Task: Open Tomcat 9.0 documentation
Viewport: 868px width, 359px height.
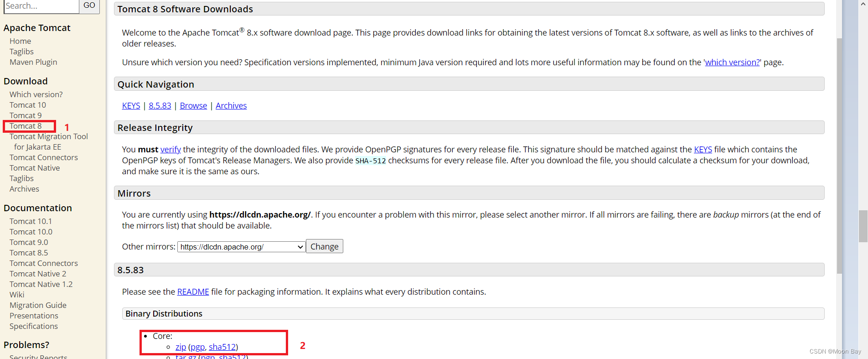Action: tap(29, 242)
